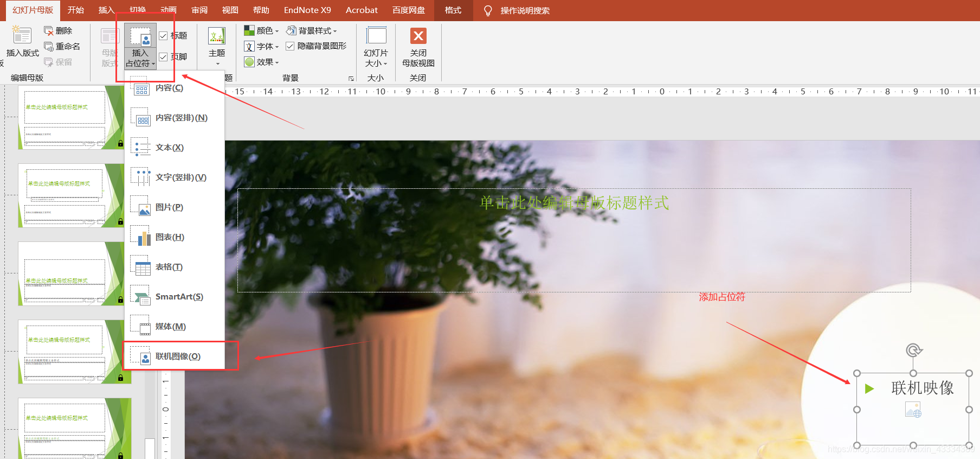Select the vertical Text (文字竖排) icon
Image resolution: width=980 pixels, height=459 pixels.
tap(140, 177)
